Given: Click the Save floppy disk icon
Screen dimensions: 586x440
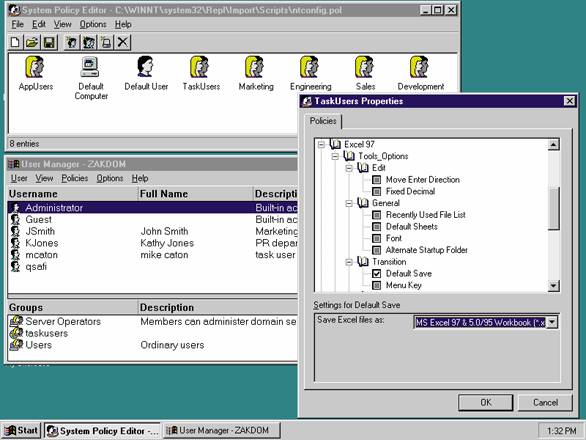Looking at the screenshot, I should point(49,42).
